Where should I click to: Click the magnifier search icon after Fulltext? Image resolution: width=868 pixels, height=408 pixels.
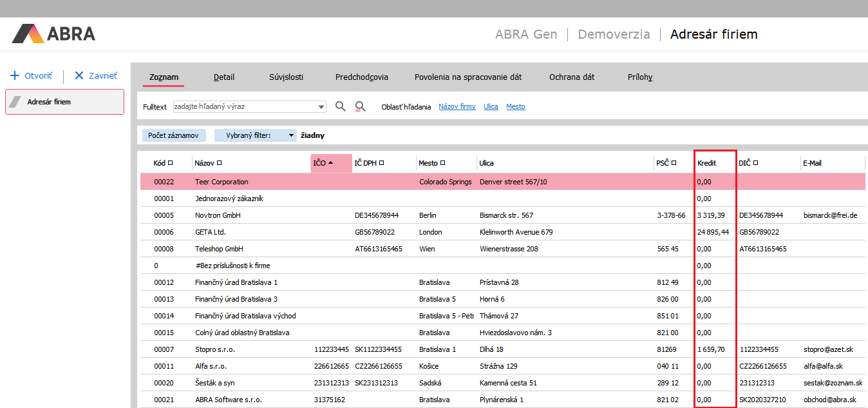[341, 106]
